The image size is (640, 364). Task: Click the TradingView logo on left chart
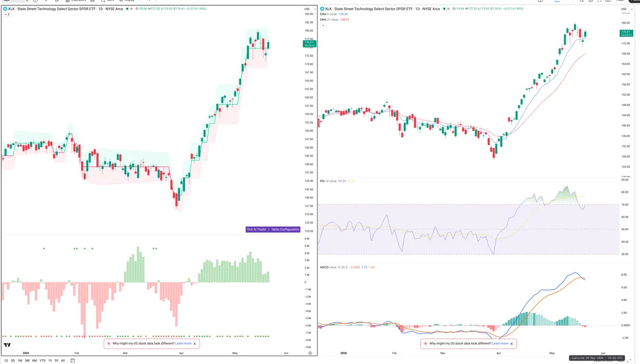pos(7,345)
